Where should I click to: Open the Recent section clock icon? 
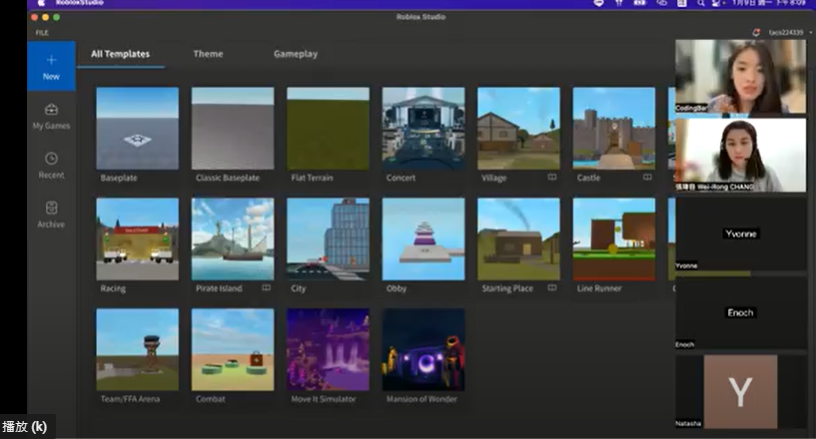51,158
